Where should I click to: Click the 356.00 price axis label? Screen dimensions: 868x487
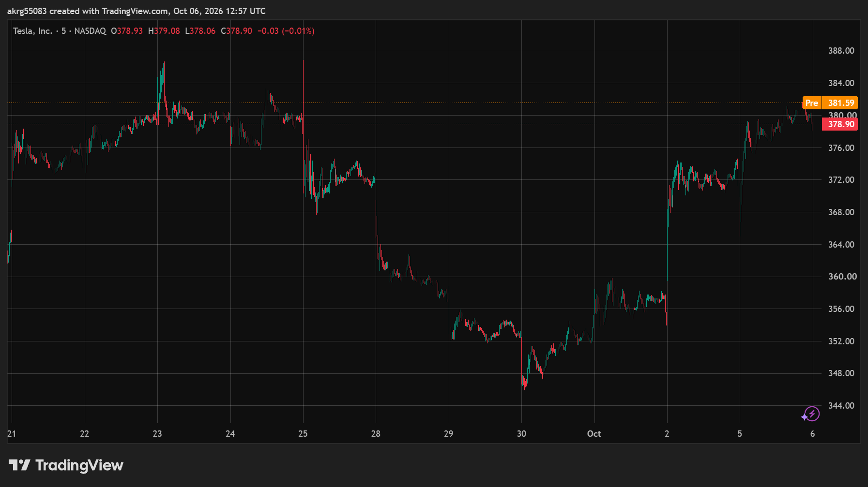tap(841, 309)
